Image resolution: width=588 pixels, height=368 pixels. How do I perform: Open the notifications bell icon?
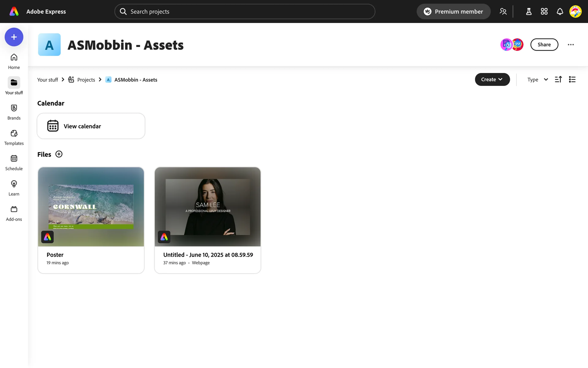(x=560, y=12)
